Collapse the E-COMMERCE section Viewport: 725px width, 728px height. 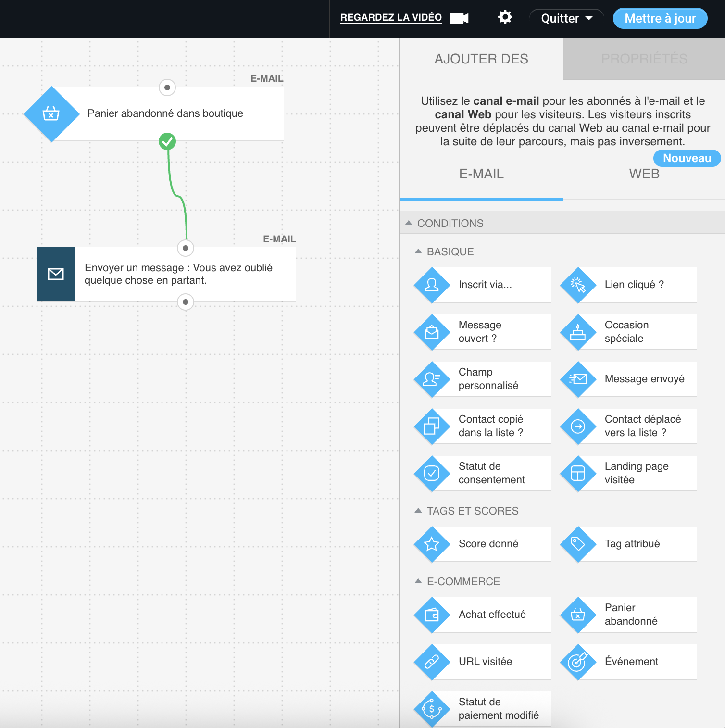(417, 581)
